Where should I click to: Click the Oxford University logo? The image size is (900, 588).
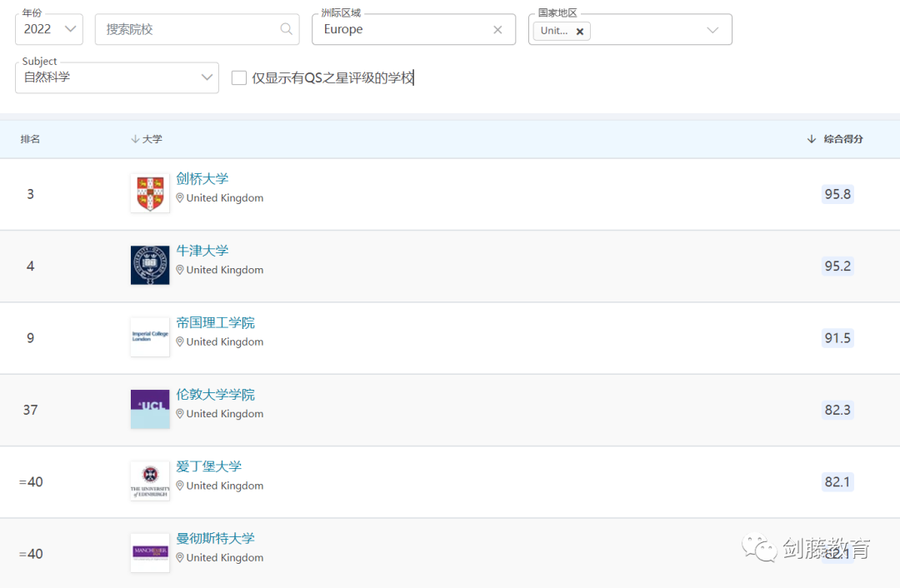click(x=150, y=265)
